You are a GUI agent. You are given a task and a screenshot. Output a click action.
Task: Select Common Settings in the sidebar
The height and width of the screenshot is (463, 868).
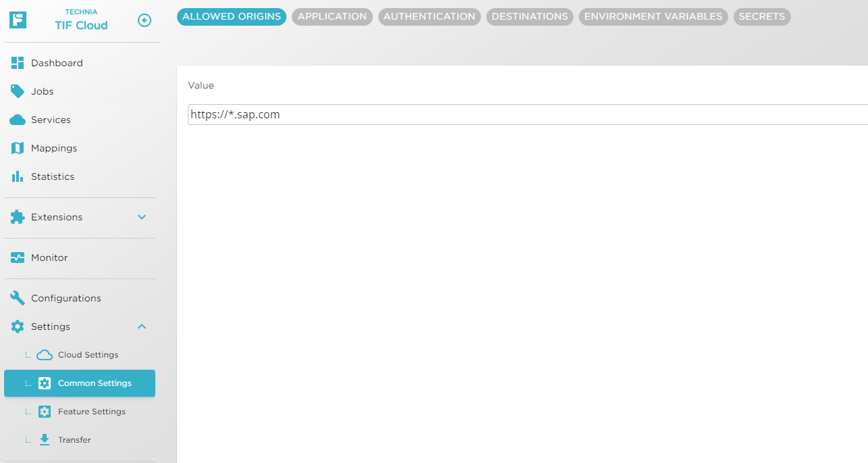pos(95,383)
